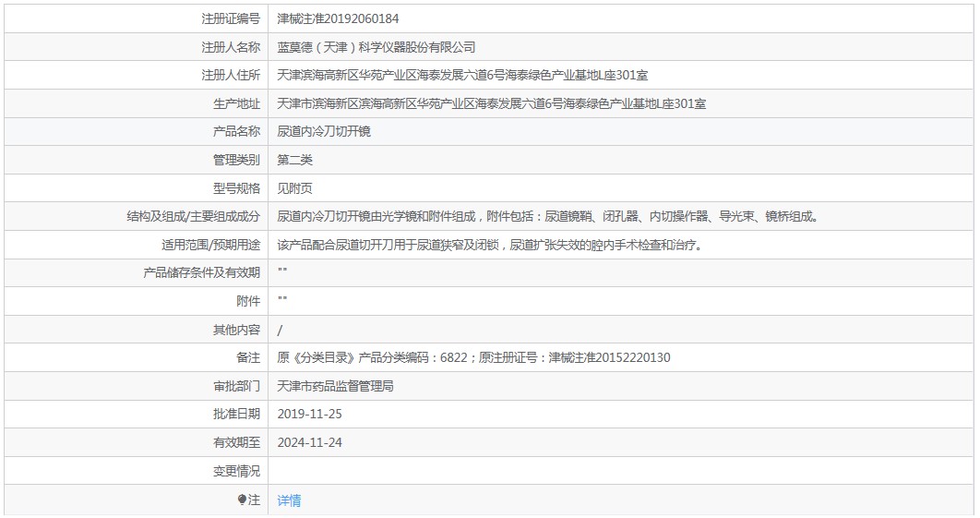This screenshot has width=980, height=518.
Task: Click the bulb icon beside 注
Action: coord(242,500)
